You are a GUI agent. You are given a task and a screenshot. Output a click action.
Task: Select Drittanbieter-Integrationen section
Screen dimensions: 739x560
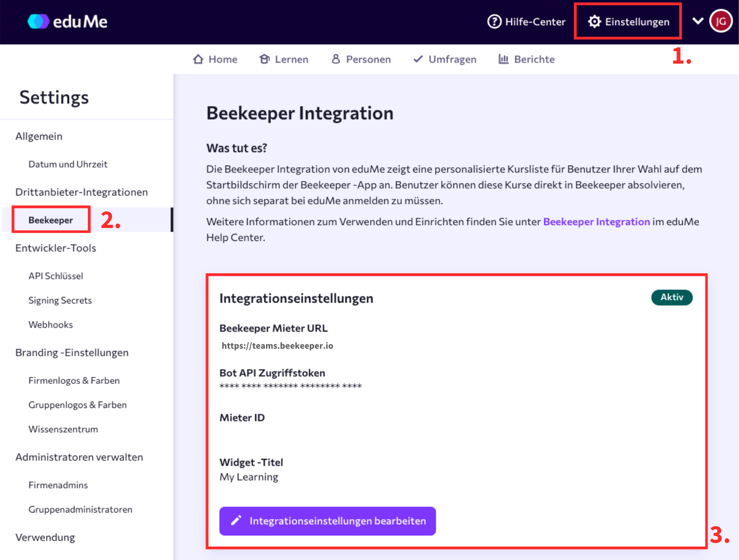(81, 192)
